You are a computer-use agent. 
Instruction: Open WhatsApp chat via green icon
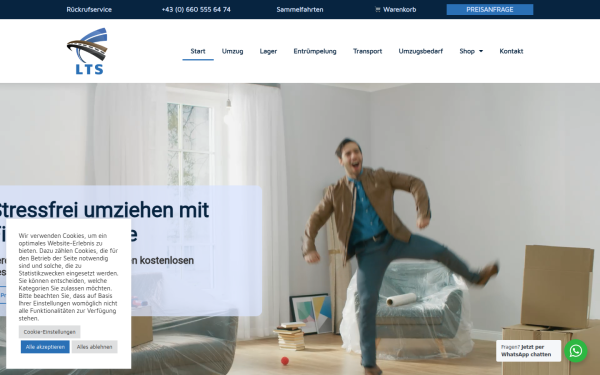[x=576, y=351]
